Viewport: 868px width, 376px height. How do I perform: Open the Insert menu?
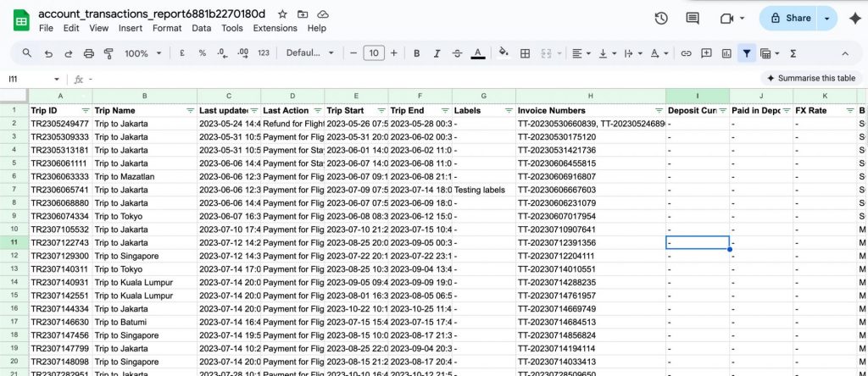click(x=130, y=28)
